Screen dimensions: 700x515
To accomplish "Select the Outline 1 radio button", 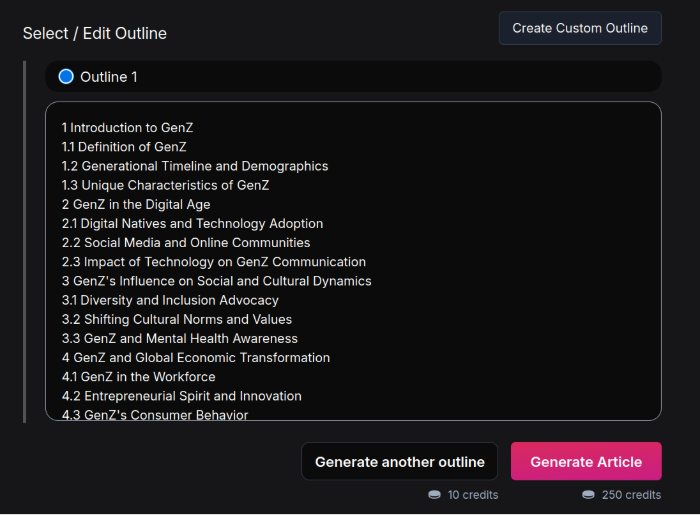I will tap(66, 76).
